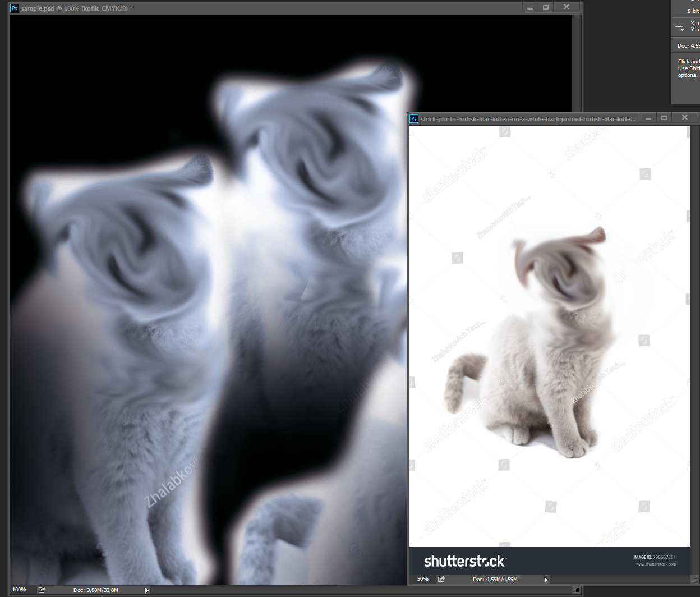Open the crosshair coordinate options in Info panel
This screenshot has width=700, height=597.
pyautogui.click(x=679, y=27)
